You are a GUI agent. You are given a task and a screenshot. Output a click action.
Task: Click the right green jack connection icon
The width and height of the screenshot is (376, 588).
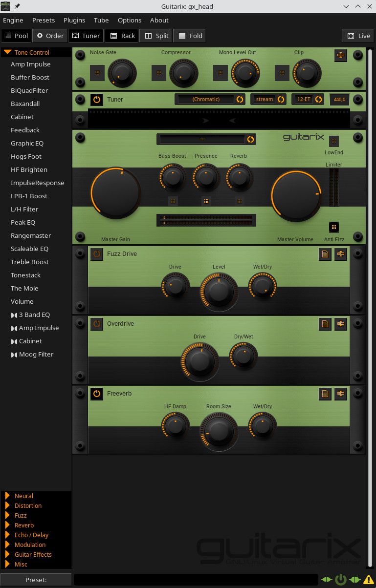tap(355, 580)
